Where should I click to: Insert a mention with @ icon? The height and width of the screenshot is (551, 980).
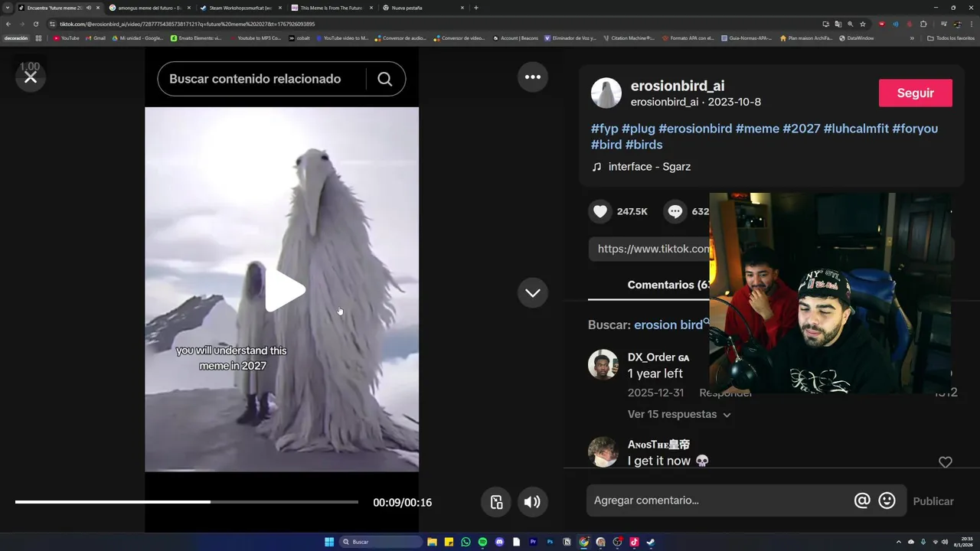coord(862,500)
